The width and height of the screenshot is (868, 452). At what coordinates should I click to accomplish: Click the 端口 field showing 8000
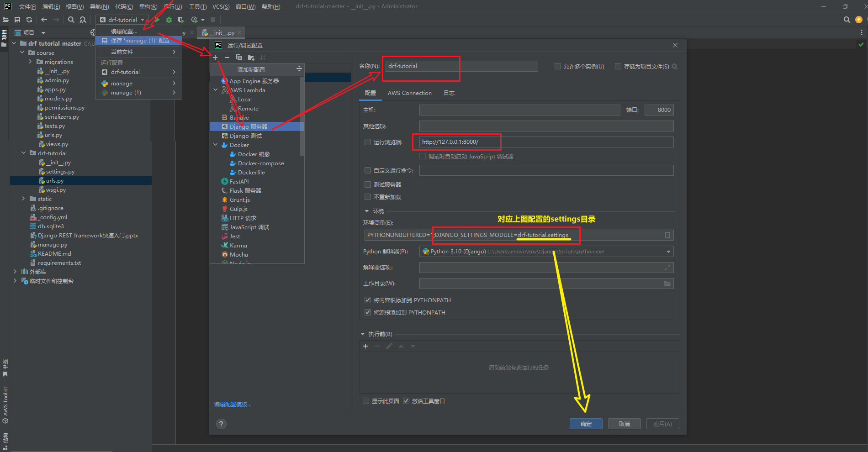pyautogui.click(x=659, y=110)
